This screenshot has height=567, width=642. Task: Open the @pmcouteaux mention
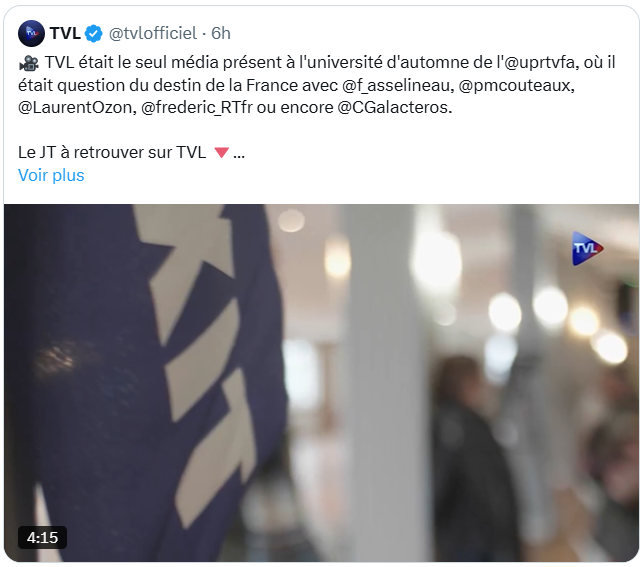pyautogui.click(x=514, y=85)
